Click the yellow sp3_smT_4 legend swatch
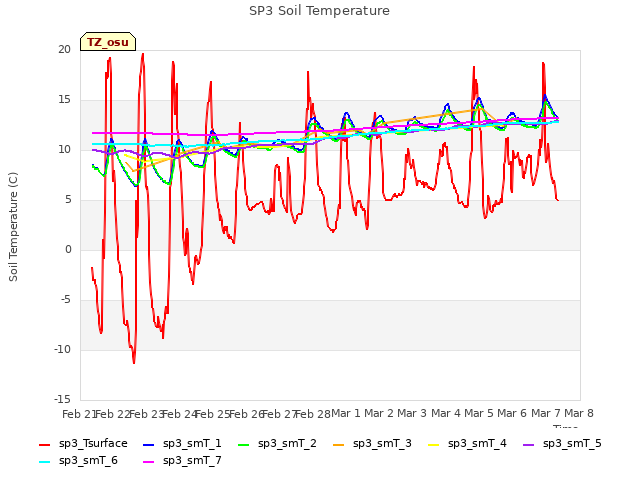Image resolution: width=640 pixels, height=480 pixels. [433, 444]
